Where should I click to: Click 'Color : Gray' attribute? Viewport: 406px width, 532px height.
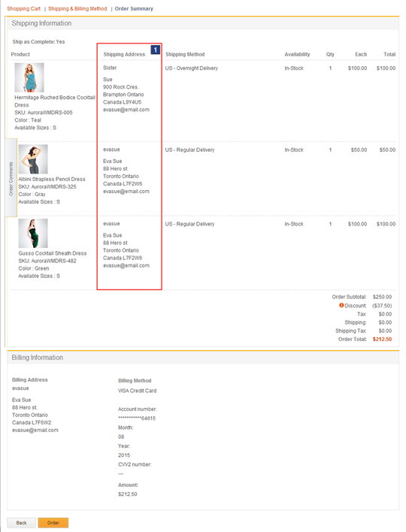point(32,195)
